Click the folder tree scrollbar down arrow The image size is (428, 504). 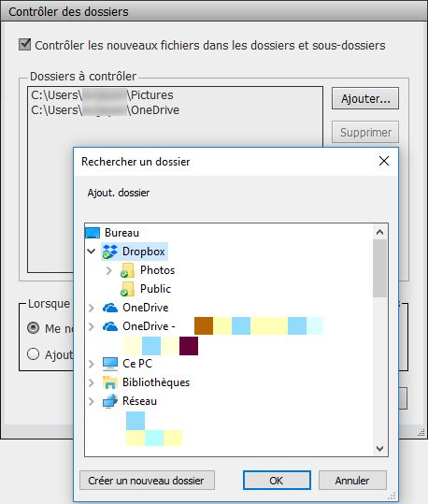379,449
